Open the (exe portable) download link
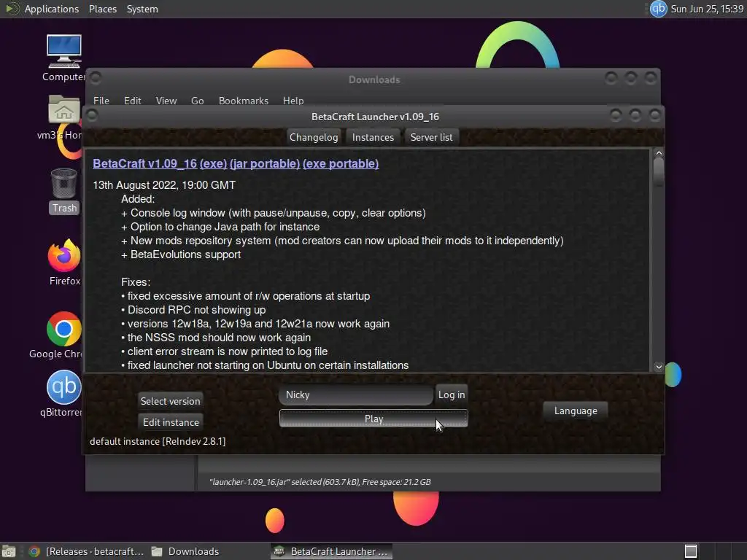Image resolution: width=747 pixels, height=560 pixels. coord(341,163)
